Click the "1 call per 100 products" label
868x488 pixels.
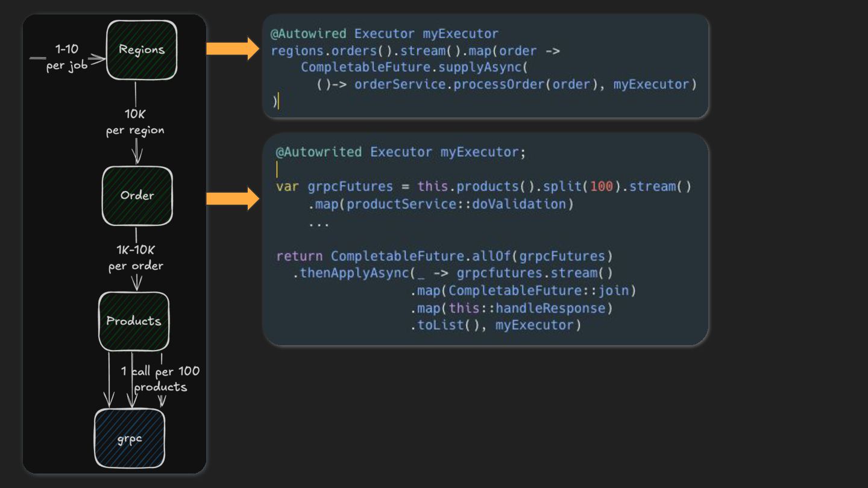pyautogui.click(x=160, y=379)
